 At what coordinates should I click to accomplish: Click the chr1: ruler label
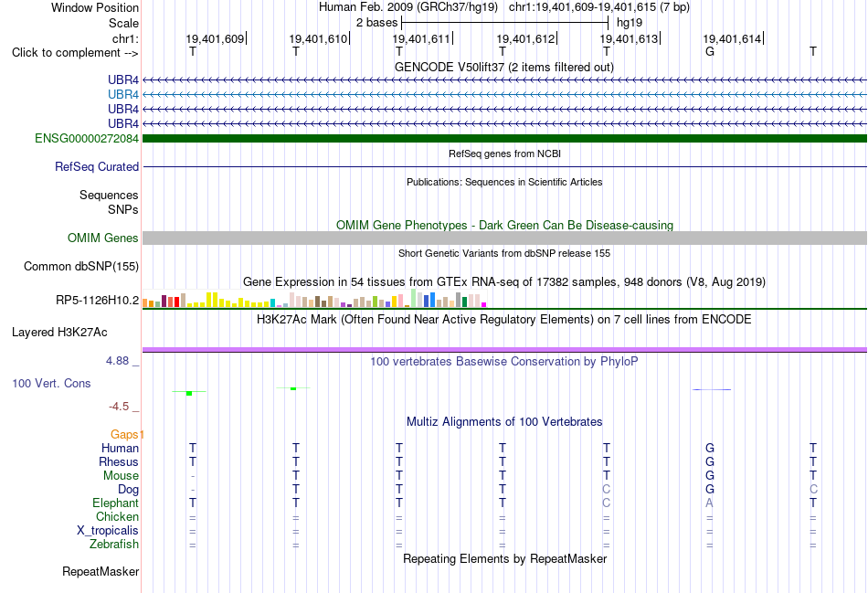125,38
